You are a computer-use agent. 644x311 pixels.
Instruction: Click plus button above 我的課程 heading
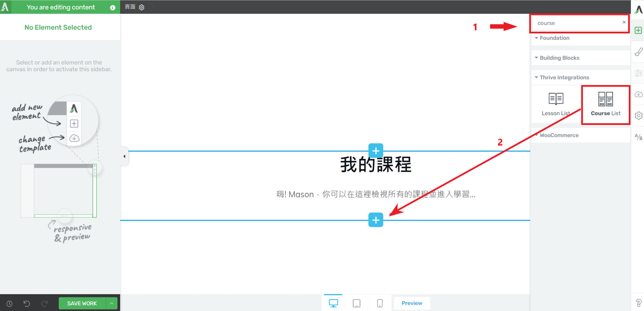click(376, 151)
